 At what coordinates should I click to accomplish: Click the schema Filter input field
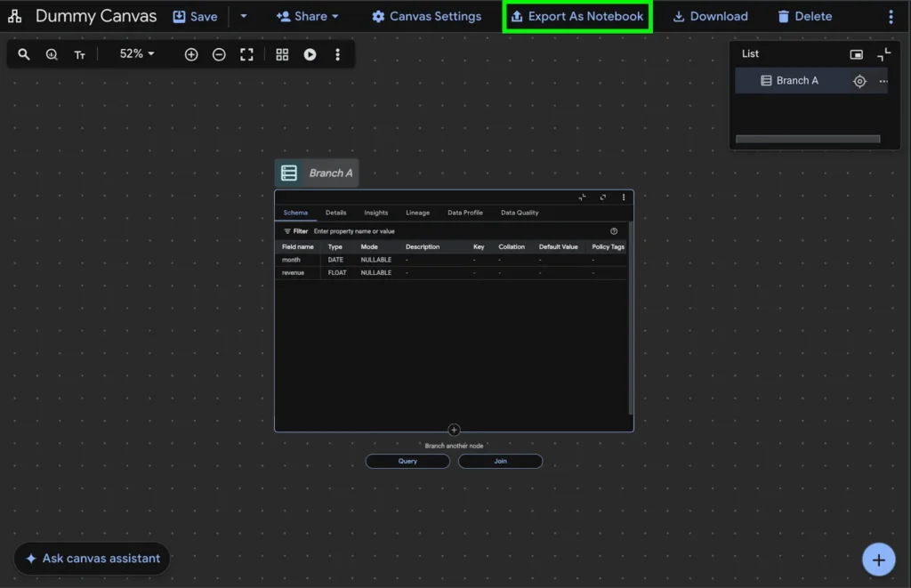[445, 231]
